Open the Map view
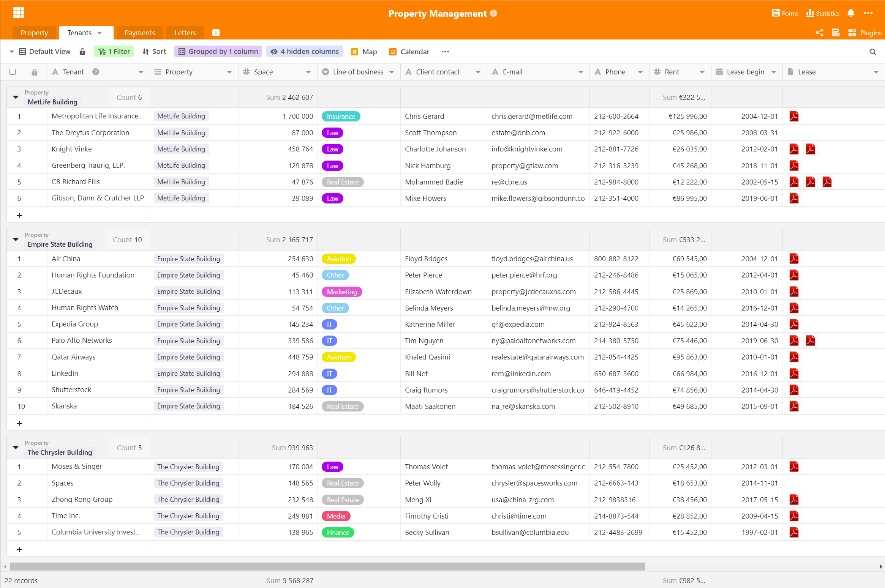 tap(364, 52)
